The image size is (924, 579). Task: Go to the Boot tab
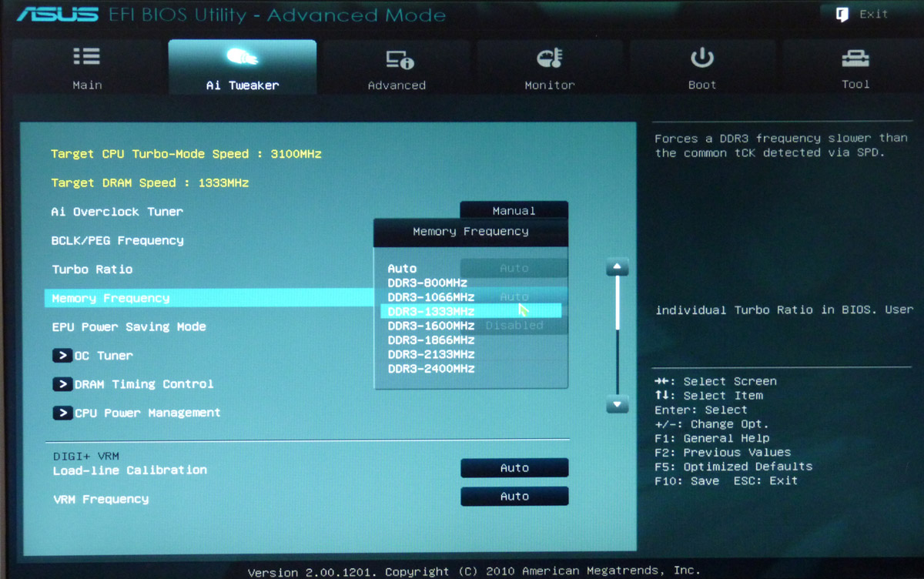click(x=702, y=67)
